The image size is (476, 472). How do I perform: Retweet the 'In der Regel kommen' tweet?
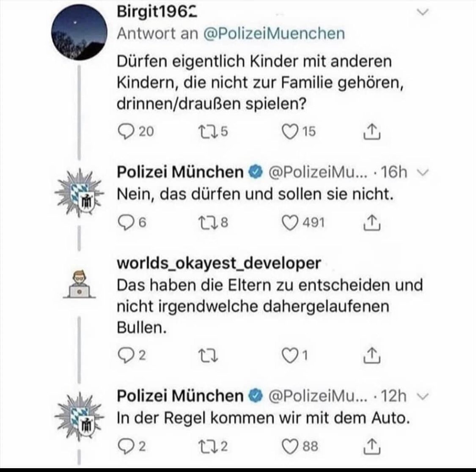point(207,446)
